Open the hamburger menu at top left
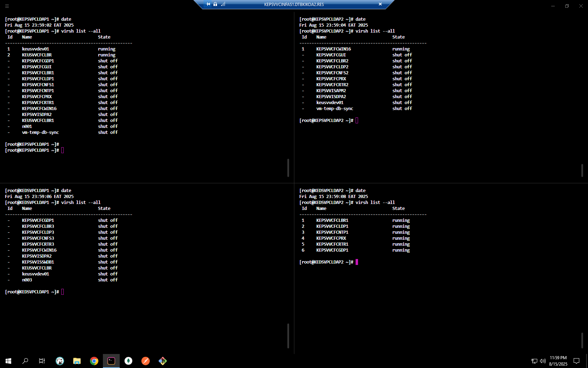This screenshot has width=588, height=368. click(7, 6)
